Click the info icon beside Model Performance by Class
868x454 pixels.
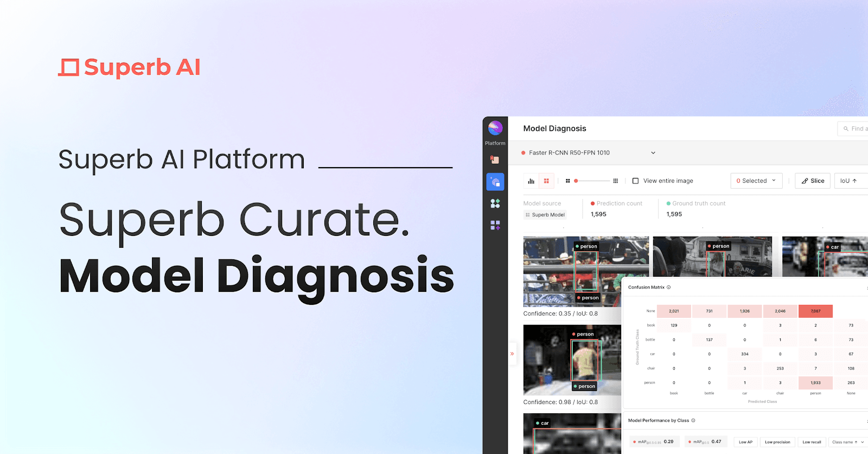693,420
